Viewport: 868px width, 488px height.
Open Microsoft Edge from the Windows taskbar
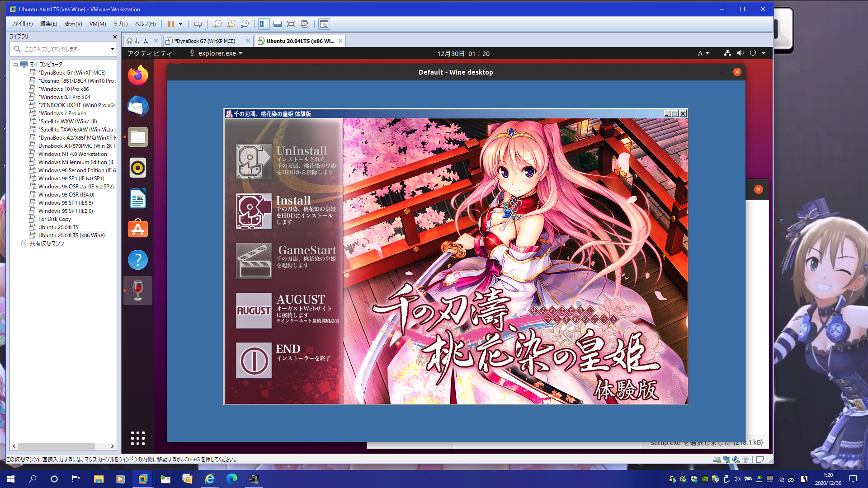[231, 479]
